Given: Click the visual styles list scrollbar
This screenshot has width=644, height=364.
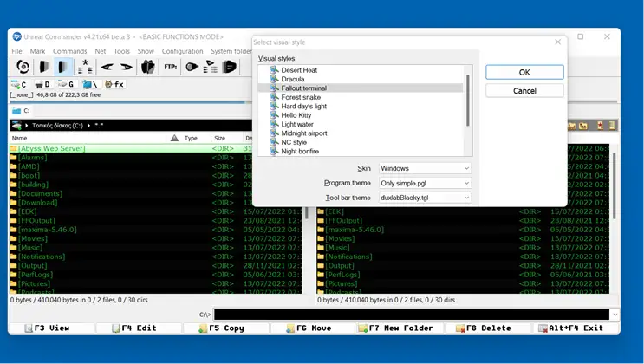Looking at the screenshot, I should [x=467, y=101].
